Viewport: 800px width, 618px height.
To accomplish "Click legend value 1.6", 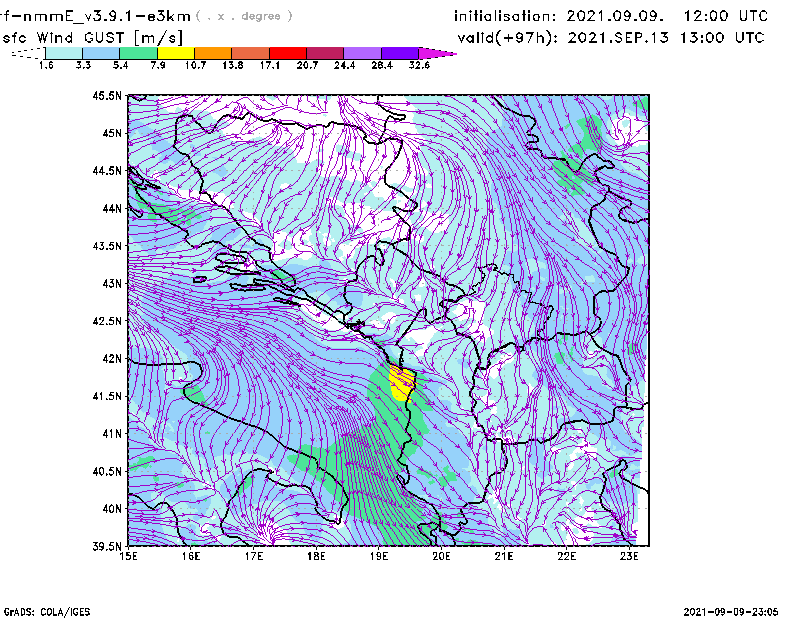I will (46, 65).
